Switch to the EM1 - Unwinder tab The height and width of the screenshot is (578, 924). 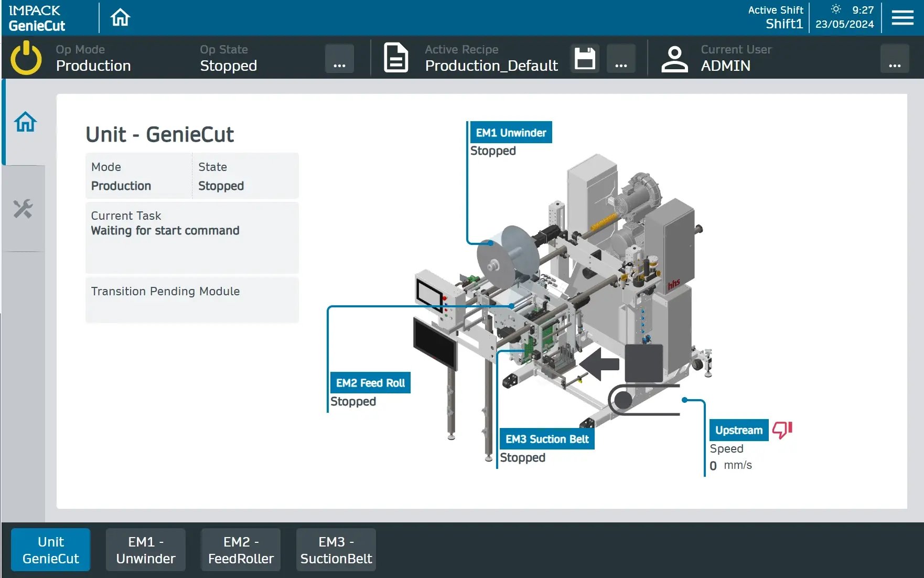point(145,550)
